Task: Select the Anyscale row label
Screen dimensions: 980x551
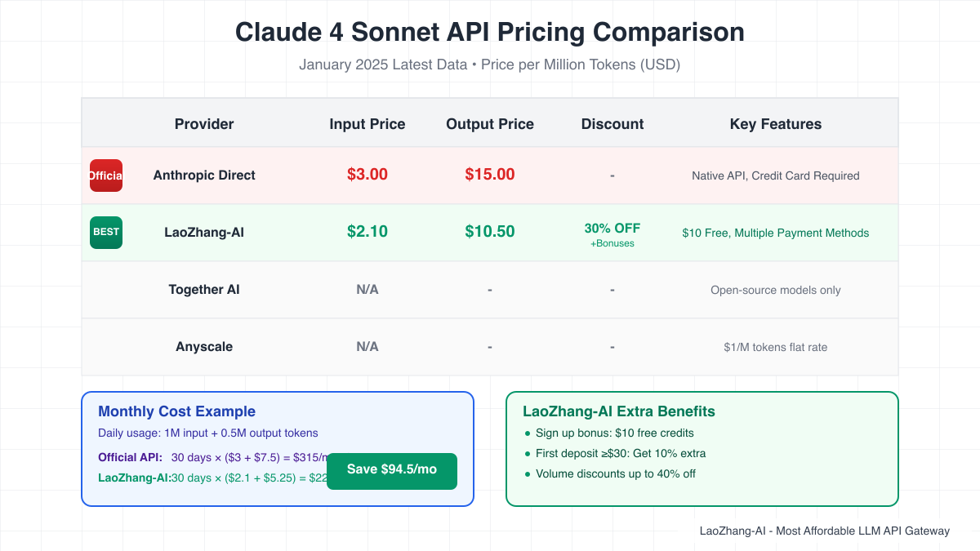Action: 204,347
